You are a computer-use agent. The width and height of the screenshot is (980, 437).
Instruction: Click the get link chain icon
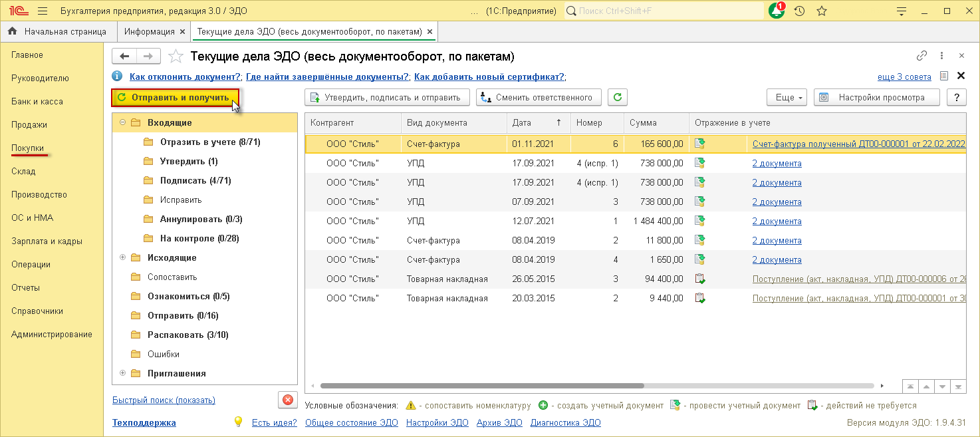[921, 56]
